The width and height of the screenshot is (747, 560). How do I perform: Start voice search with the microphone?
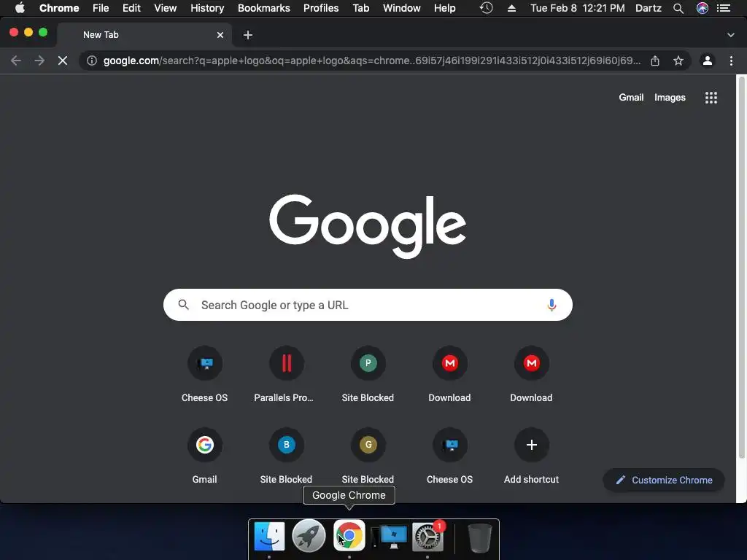pyautogui.click(x=551, y=305)
